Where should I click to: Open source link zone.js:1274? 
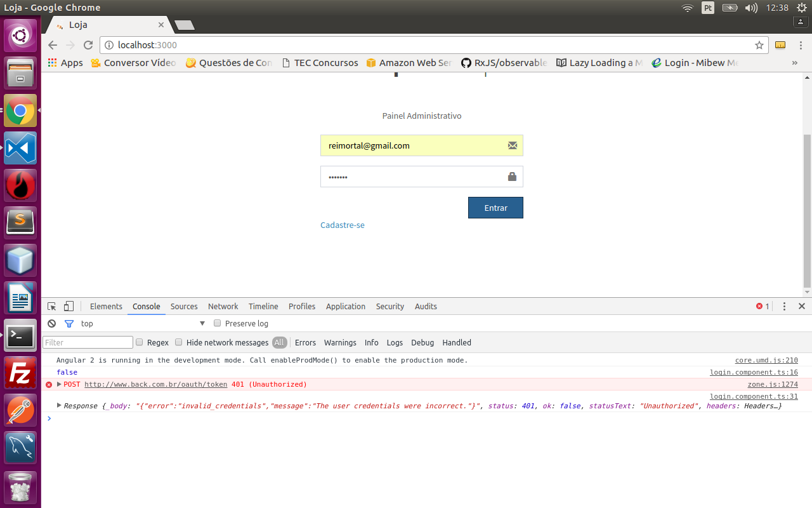coord(773,384)
